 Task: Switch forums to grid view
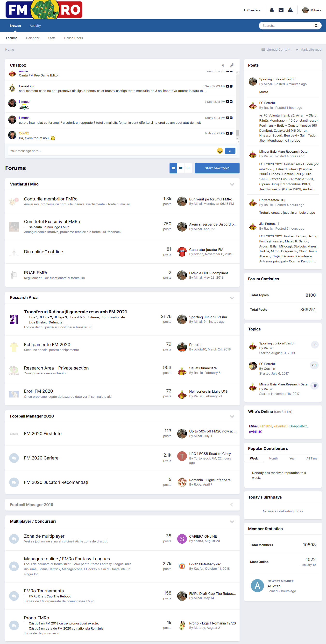[181, 168]
